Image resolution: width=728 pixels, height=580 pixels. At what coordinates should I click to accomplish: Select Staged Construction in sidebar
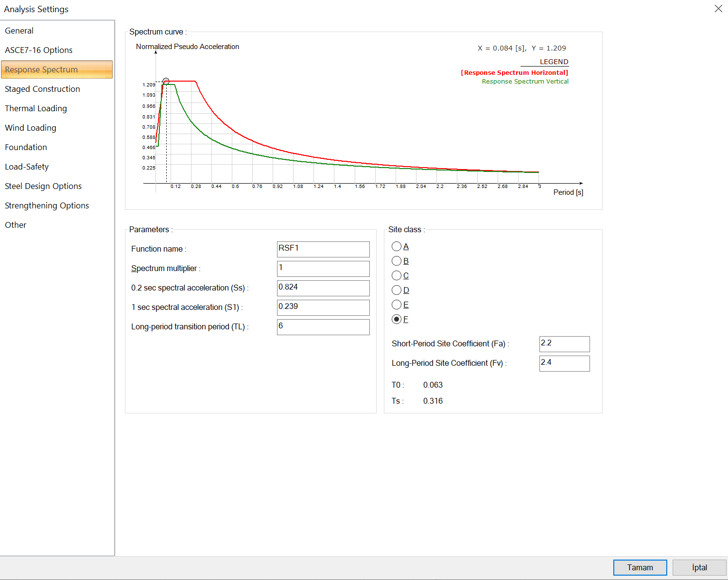tap(42, 89)
